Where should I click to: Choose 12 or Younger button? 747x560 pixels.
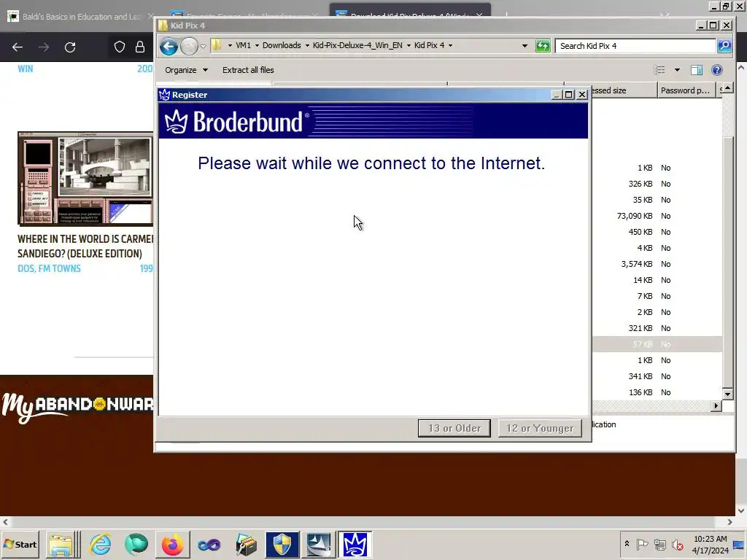tap(540, 428)
